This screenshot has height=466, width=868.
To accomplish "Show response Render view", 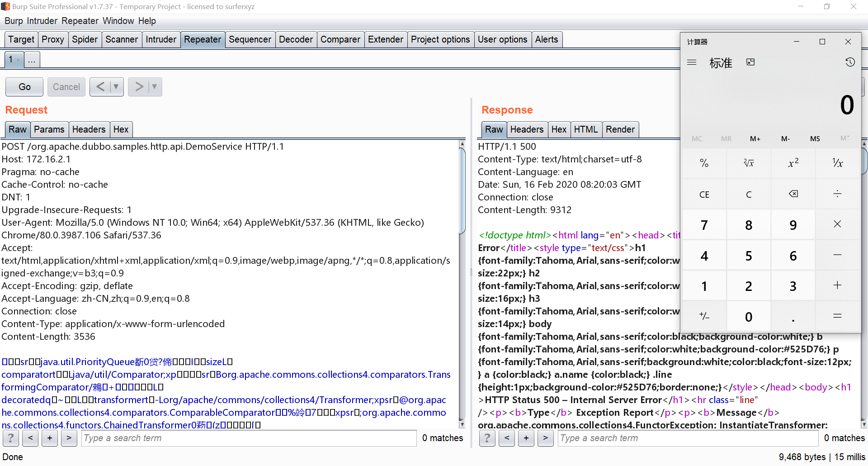I will (x=620, y=129).
